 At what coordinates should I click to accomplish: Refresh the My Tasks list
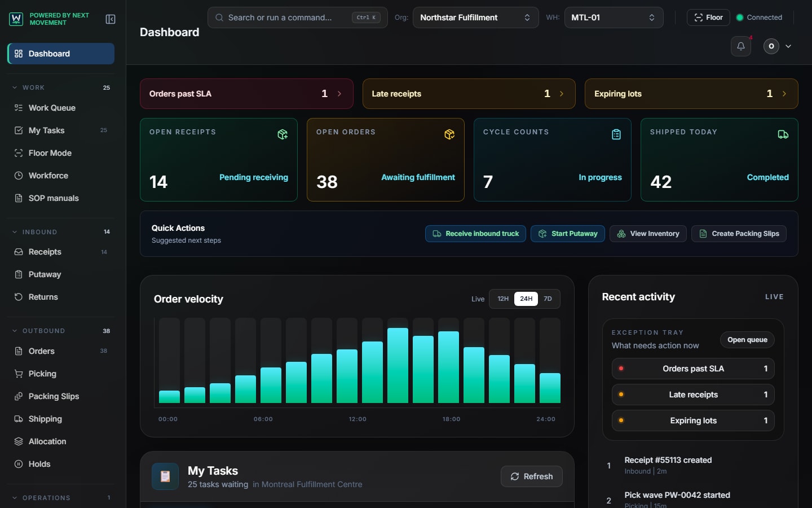pos(532,476)
